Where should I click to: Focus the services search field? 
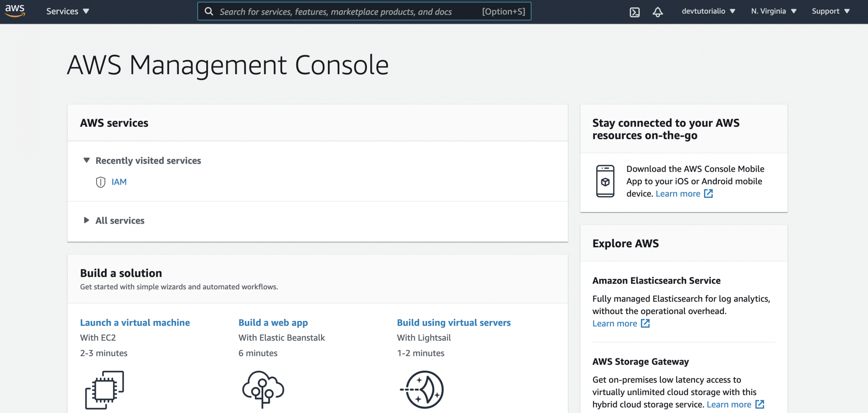pos(364,12)
